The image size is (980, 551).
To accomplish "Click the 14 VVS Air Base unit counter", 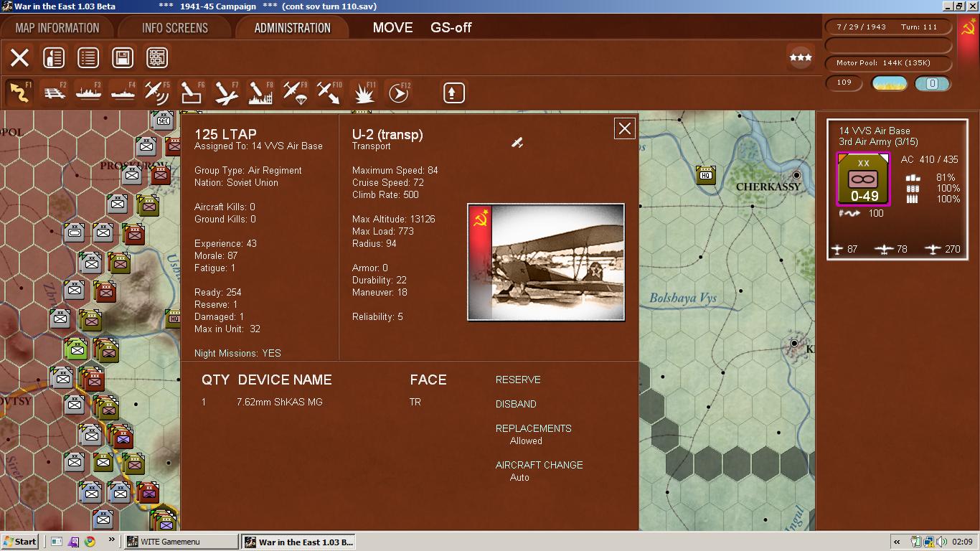I will [863, 179].
